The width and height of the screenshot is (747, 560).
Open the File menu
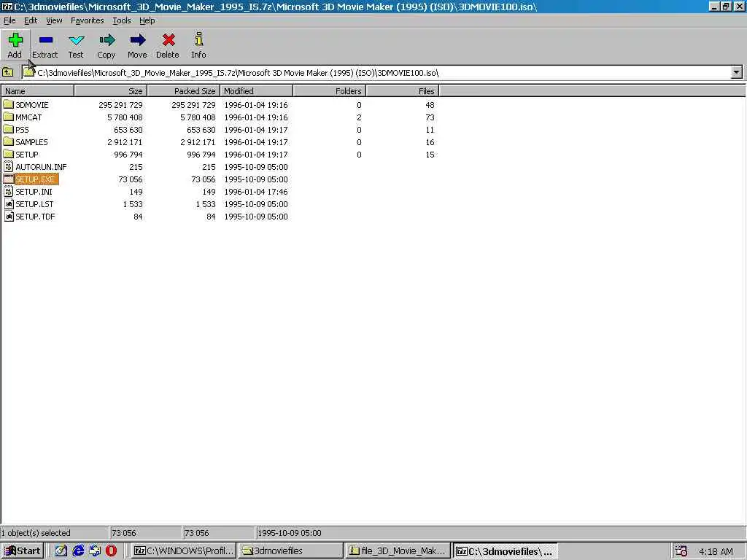(x=9, y=20)
